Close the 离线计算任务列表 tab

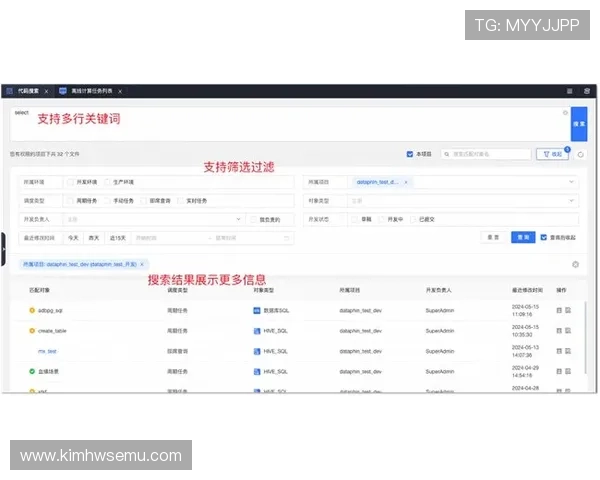(120, 91)
